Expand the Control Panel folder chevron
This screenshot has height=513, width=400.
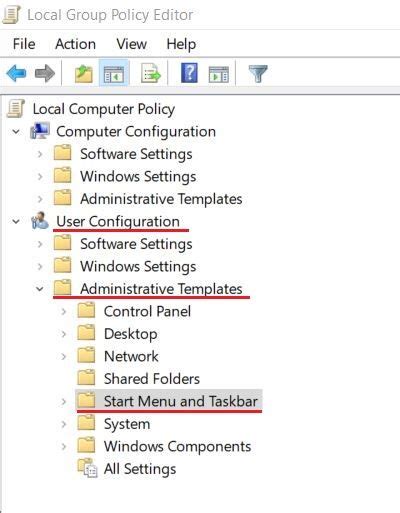click(63, 312)
